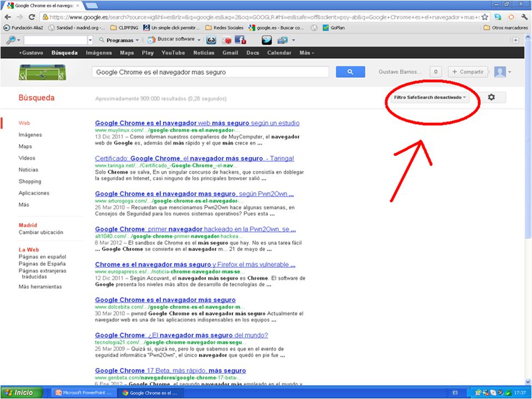
Task: Click the blue search magnifier button
Action: pos(350,72)
